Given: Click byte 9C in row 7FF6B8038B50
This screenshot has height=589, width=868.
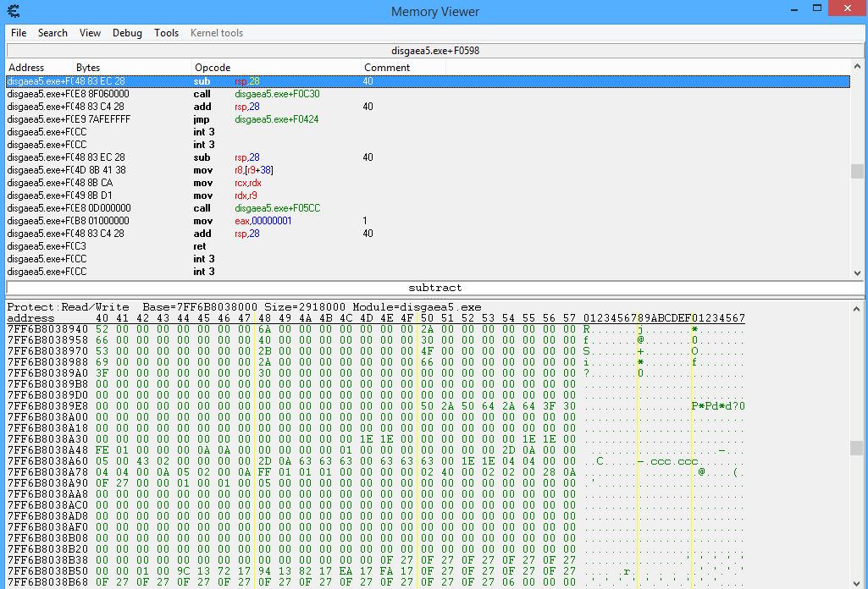Looking at the screenshot, I should [183, 571].
